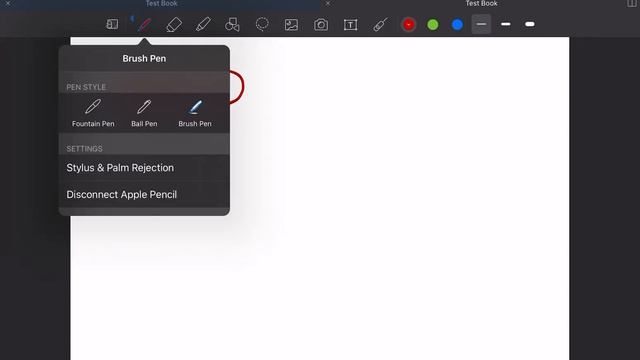Image resolution: width=640 pixels, height=360 pixels.
Task: Open Stylus & Palm Rejection settings
Action: coord(144,168)
